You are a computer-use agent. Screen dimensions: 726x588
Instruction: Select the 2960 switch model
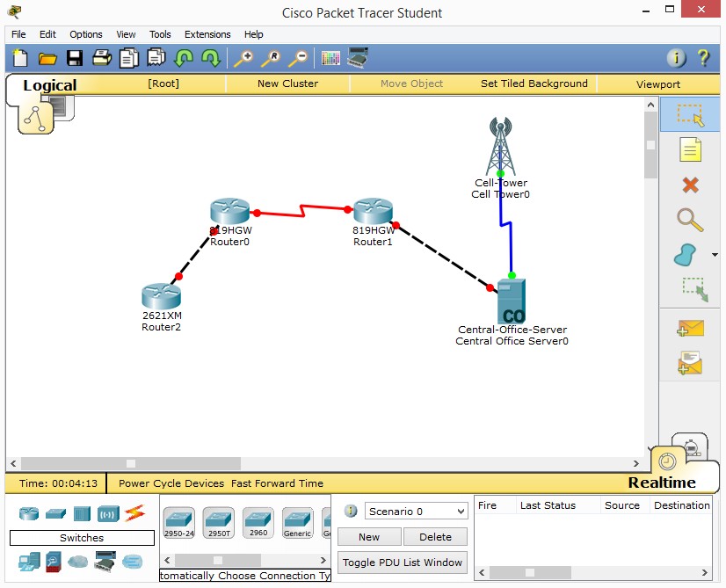(258, 519)
